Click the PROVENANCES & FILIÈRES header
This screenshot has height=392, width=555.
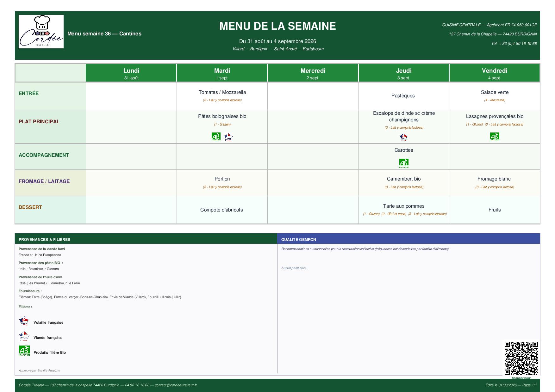[x=44, y=240]
